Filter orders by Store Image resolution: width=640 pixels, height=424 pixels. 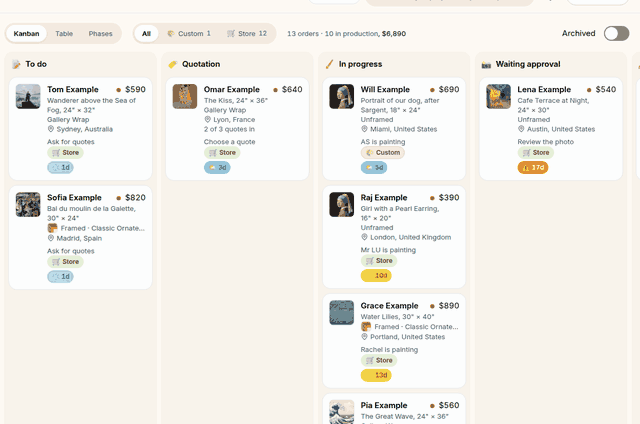click(x=247, y=33)
